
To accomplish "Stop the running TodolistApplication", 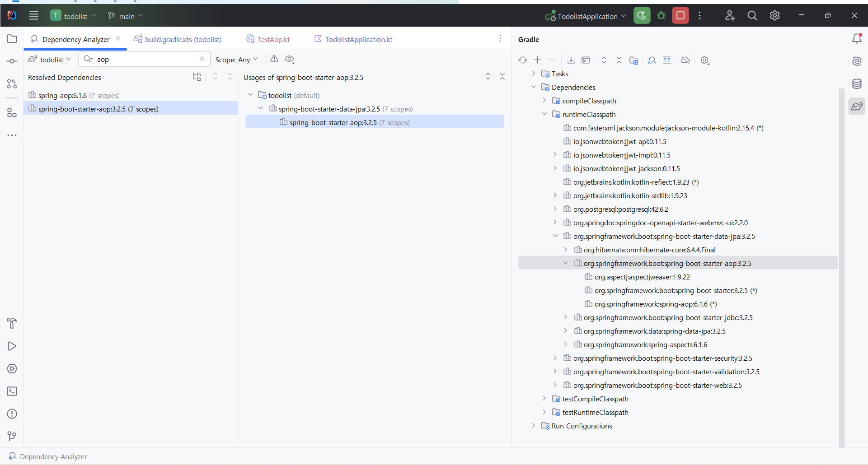I will pos(680,16).
